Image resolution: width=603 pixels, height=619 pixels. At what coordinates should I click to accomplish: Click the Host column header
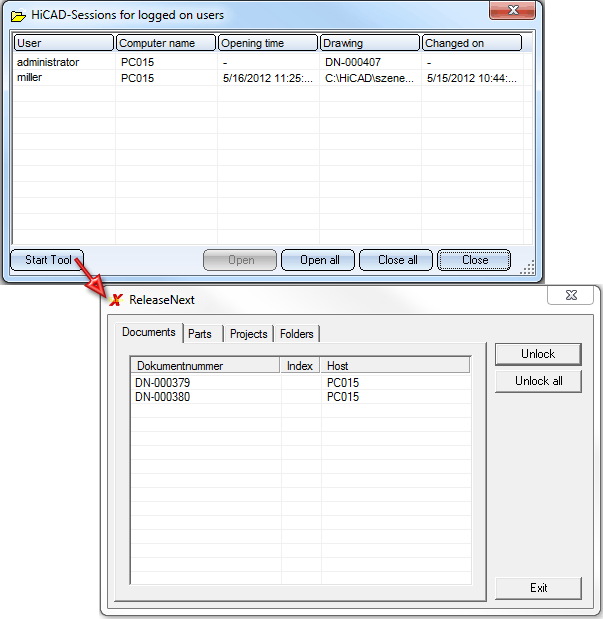click(x=395, y=366)
